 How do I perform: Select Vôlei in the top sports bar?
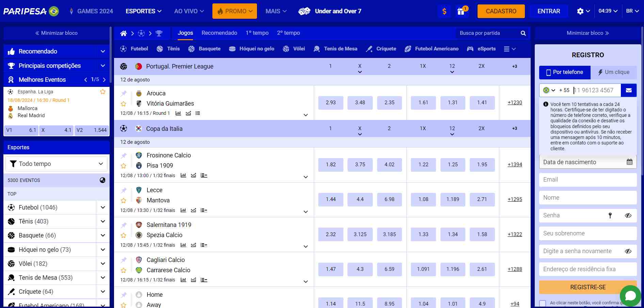pos(294,49)
